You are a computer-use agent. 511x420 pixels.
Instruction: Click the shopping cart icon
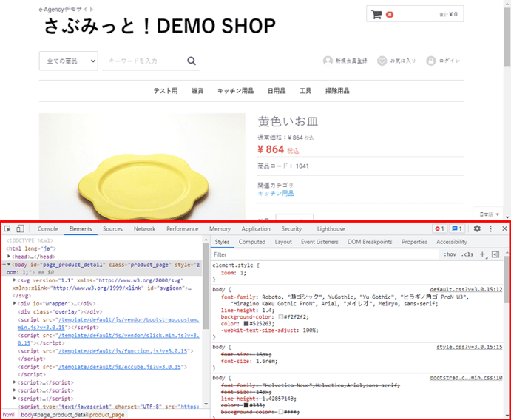(376, 14)
